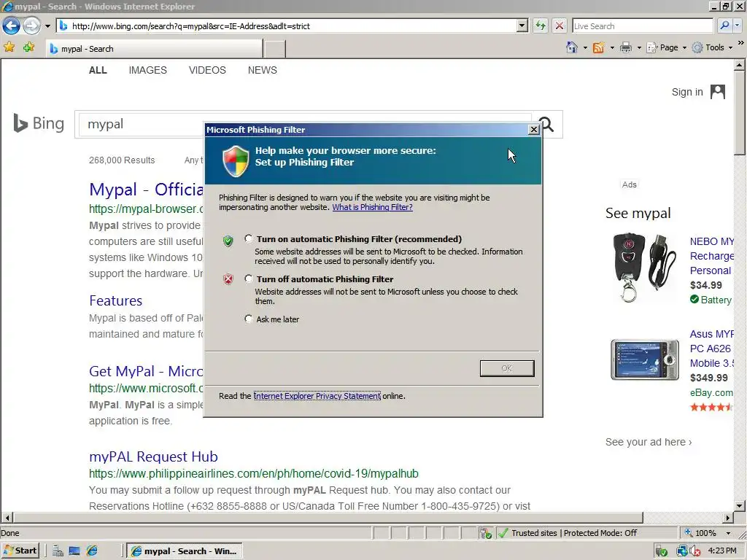This screenshot has height=560, width=747.
Task: Click the NEBO keychain product thumbnail
Action: [643, 268]
